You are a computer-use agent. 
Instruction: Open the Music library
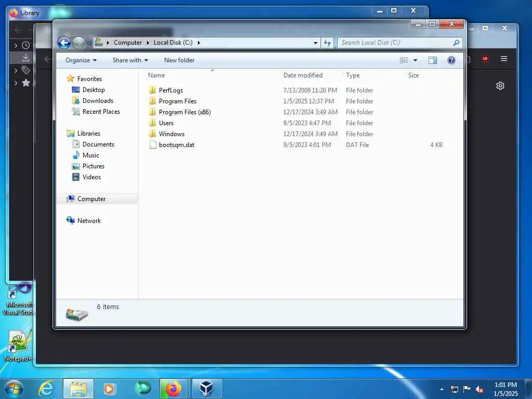[x=90, y=155]
